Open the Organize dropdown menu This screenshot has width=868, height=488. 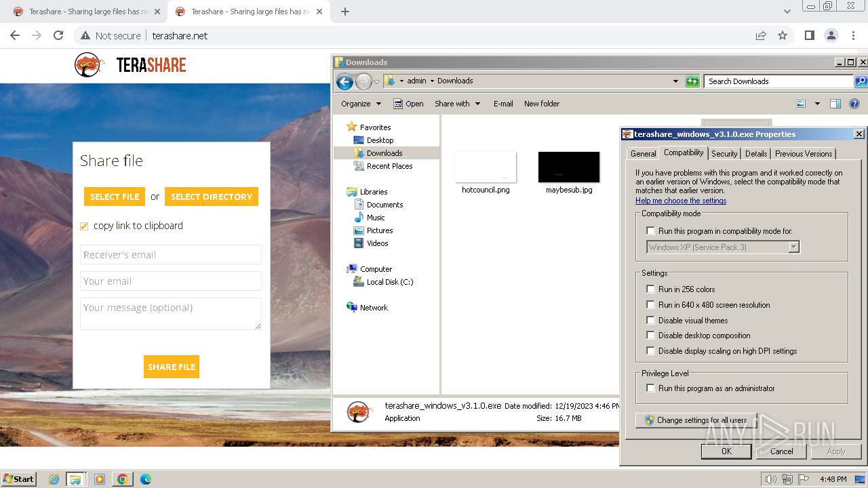click(x=361, y=104)
